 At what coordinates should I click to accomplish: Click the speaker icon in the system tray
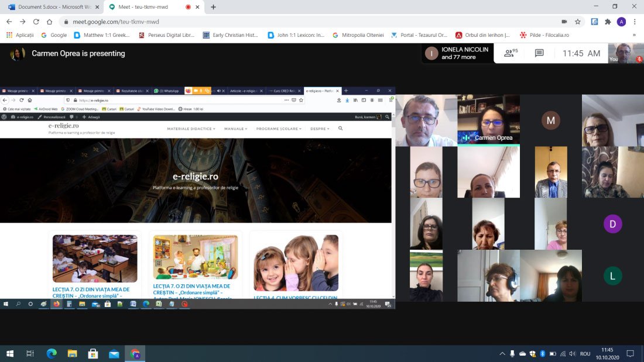[x=571, y=353]
